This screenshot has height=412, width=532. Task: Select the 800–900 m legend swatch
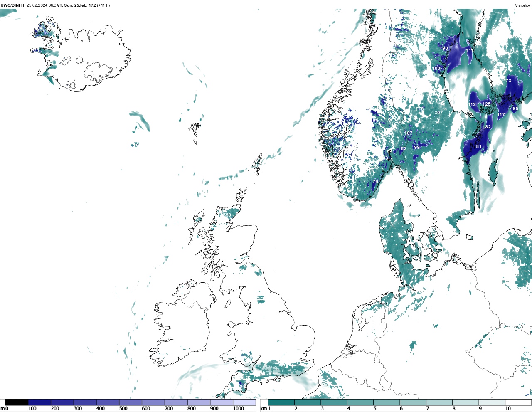pos(199,402)
